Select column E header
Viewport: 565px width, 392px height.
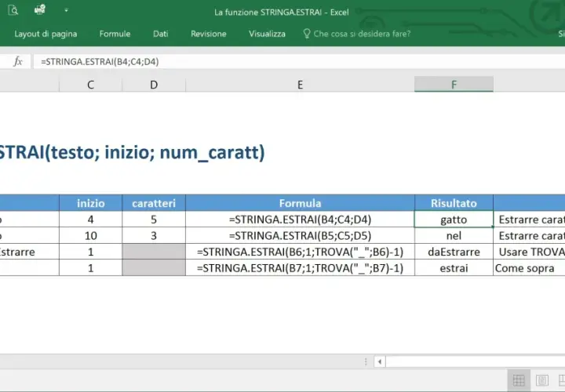click(300, 85)
